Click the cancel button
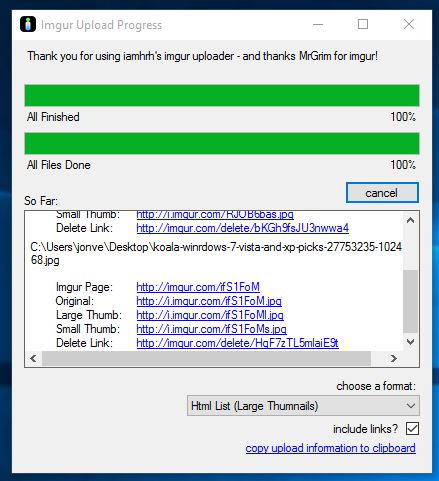The width and height of the screenshot is (439, 481). 382,193
